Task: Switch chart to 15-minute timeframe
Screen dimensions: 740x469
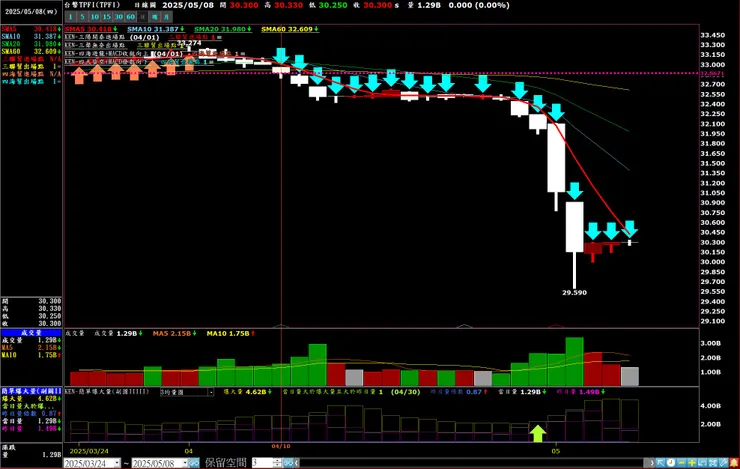Action: tap(107, 17)
